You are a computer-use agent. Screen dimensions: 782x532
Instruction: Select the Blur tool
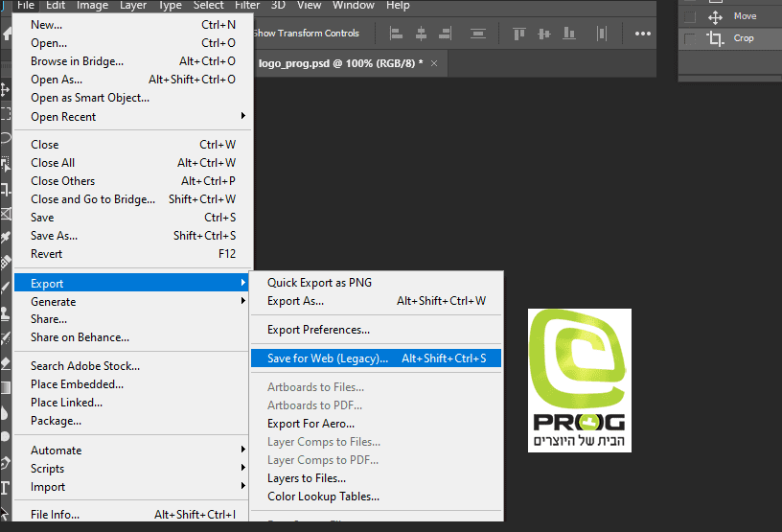point(5,413)
